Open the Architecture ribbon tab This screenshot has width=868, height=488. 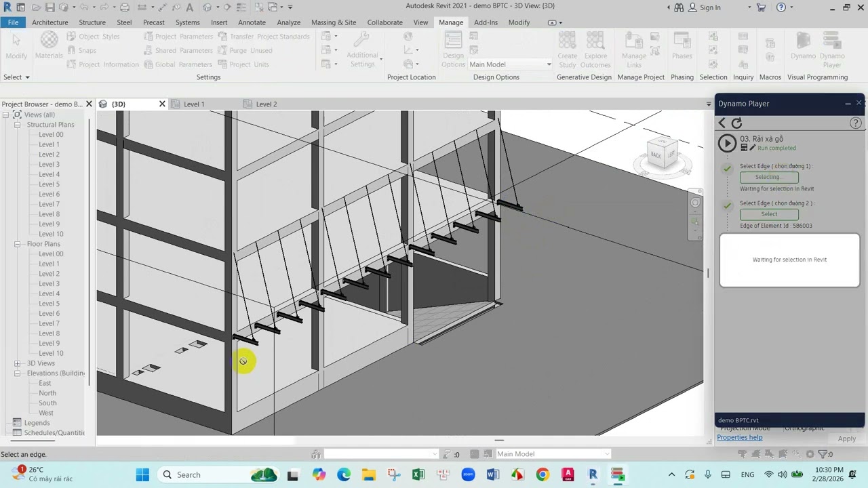50,22
